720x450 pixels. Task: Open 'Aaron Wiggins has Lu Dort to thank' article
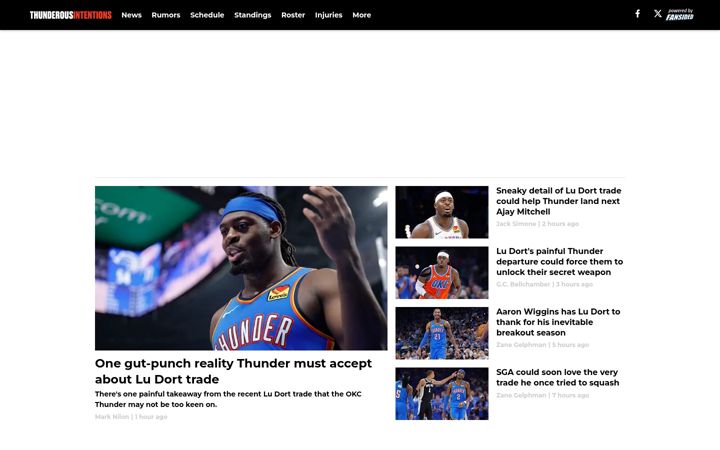tap(558, 322)
